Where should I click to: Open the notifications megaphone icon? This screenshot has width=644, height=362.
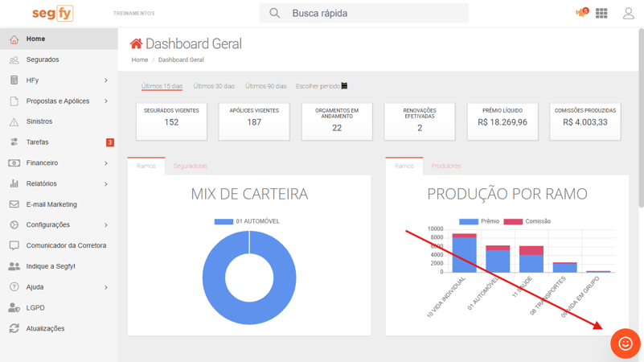[580, 13]
